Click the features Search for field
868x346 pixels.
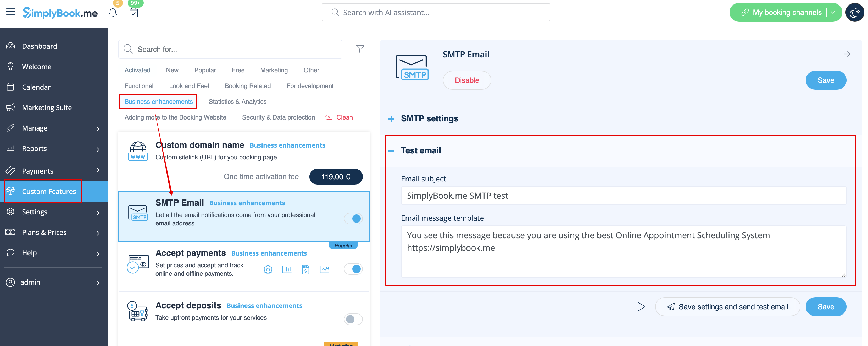point(230,49)
